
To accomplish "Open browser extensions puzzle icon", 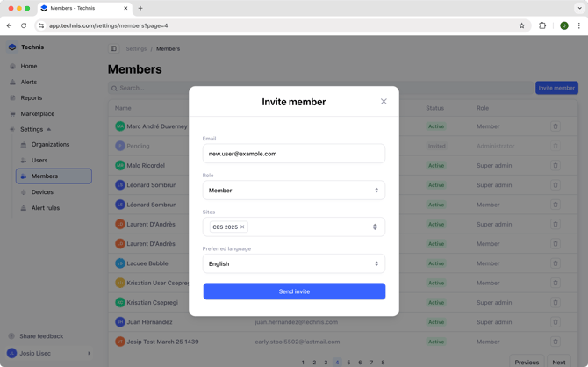I will 542,25.
